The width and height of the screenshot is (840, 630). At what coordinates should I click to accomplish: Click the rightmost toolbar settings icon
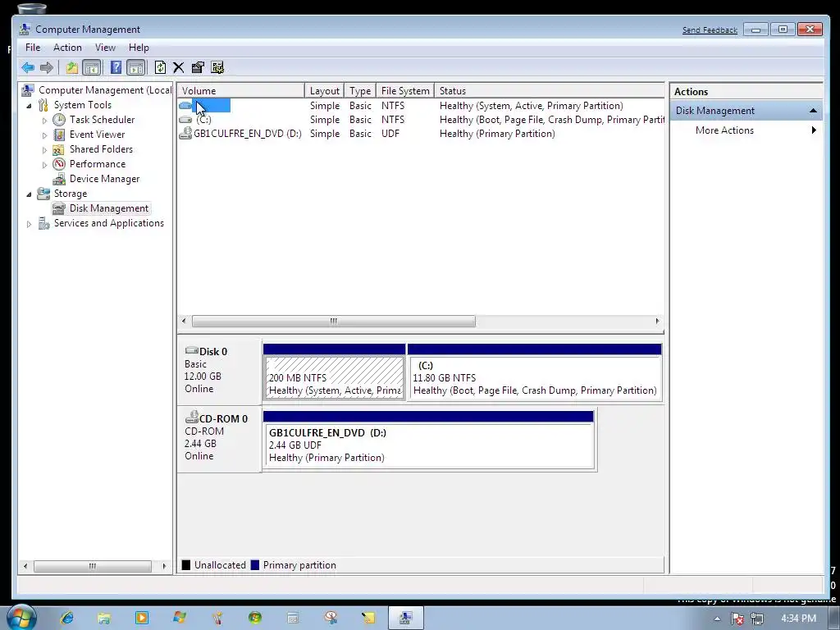click(217, 67)
